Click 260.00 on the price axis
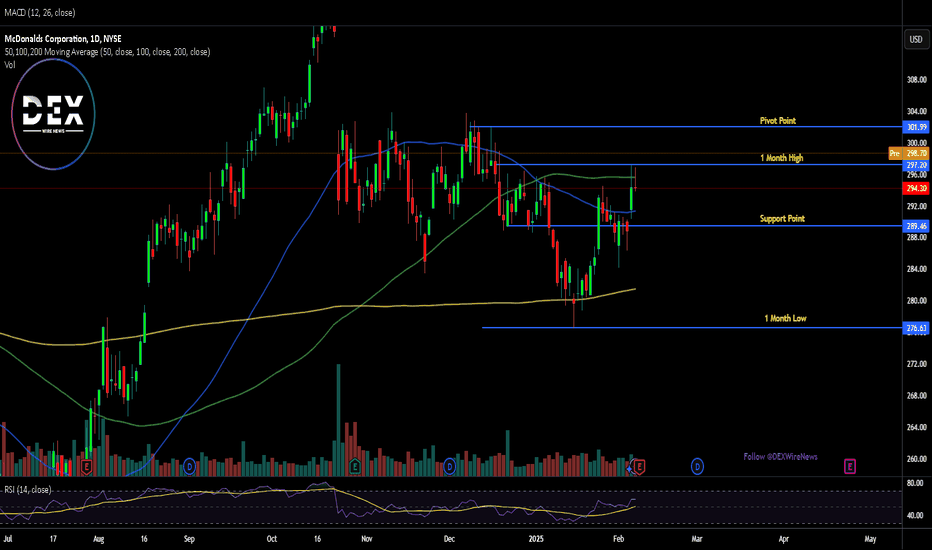Image resolution: width=932 pixels, height=550 pixels. [917, 459]
